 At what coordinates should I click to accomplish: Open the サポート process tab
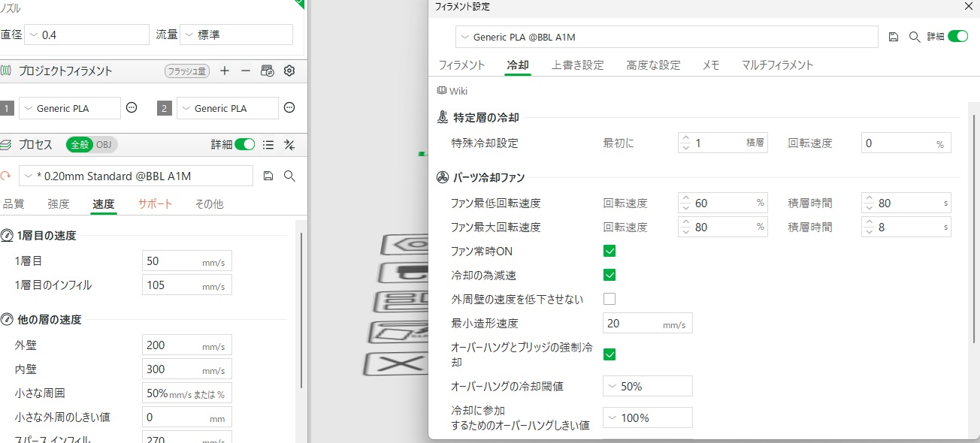point(155,203)
